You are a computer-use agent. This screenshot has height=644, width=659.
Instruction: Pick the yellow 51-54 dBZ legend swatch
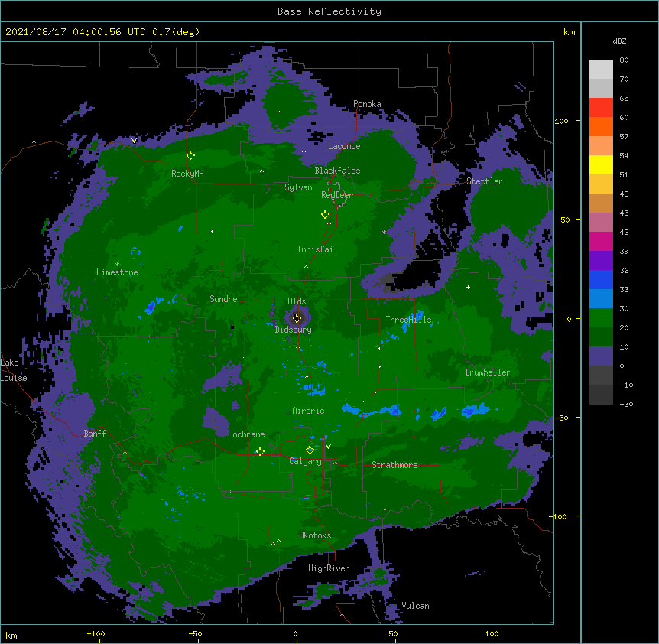point(601,164)
